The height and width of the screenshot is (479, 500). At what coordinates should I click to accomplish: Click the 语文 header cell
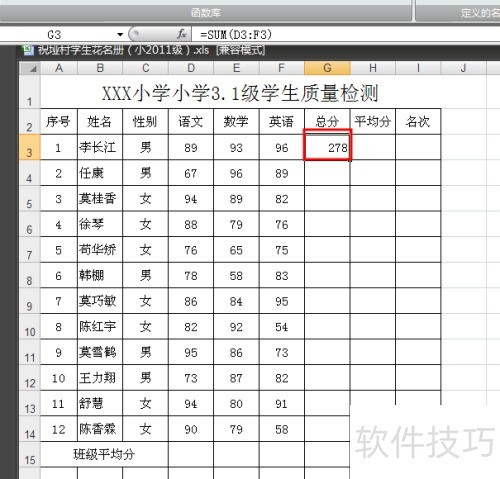(x=191, y=121)
